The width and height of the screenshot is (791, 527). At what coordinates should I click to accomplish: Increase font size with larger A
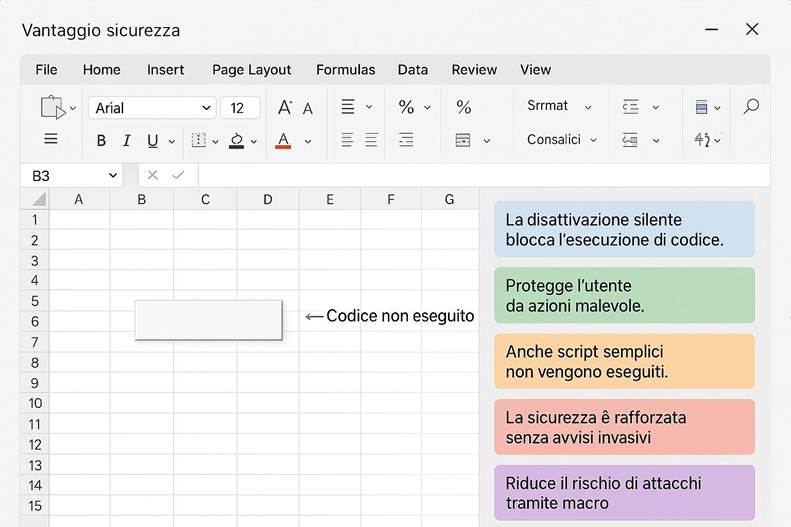[285, 107]
